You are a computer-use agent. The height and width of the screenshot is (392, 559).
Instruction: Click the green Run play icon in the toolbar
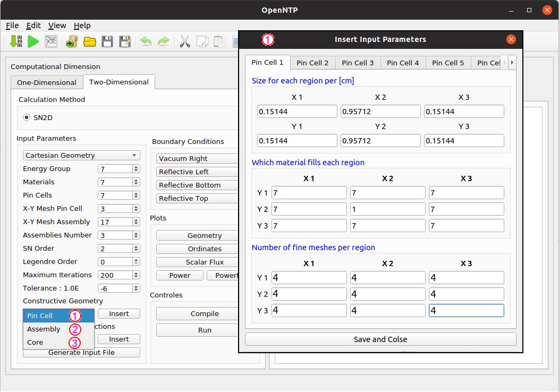[33, 41]
